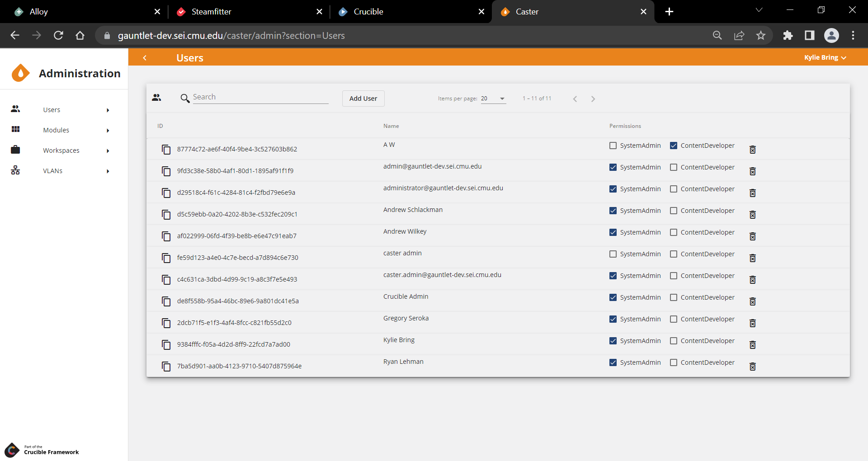This screenshot has width=868, height=461.
Task: Click into the user Search field
Action: click(x=260, y=97)
